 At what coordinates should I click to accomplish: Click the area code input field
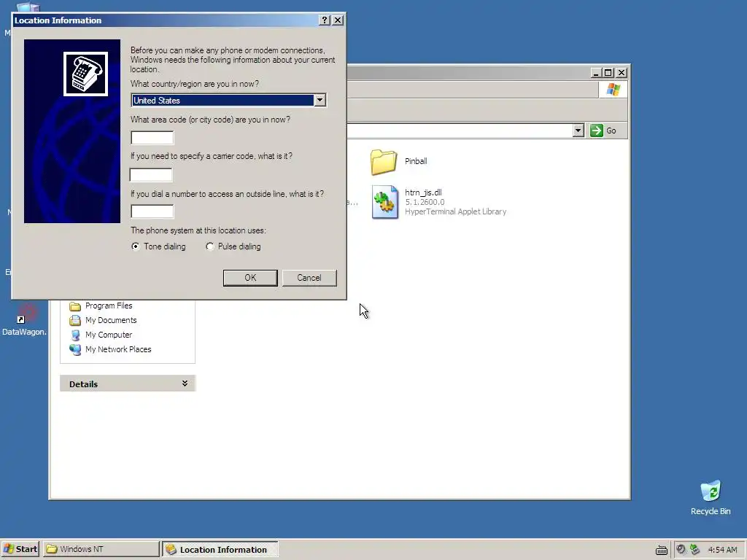click(152, 138)
